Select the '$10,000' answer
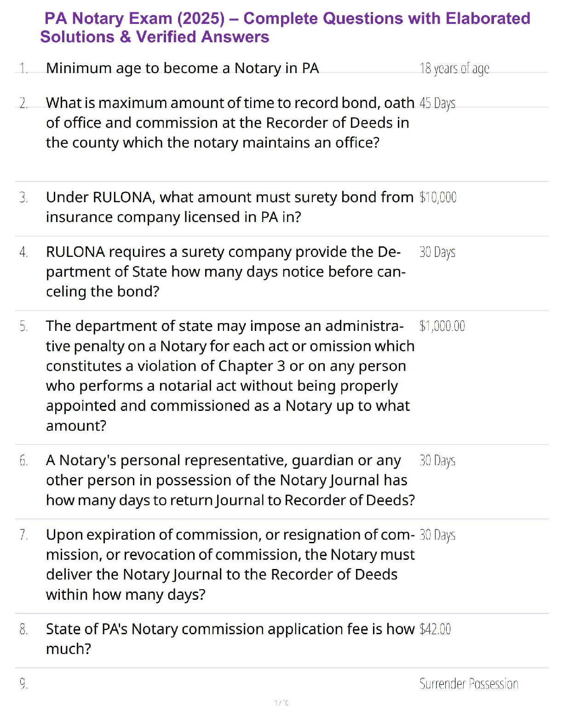The height and width of the screenshot is (728, 563). click(x=438, y=198)
